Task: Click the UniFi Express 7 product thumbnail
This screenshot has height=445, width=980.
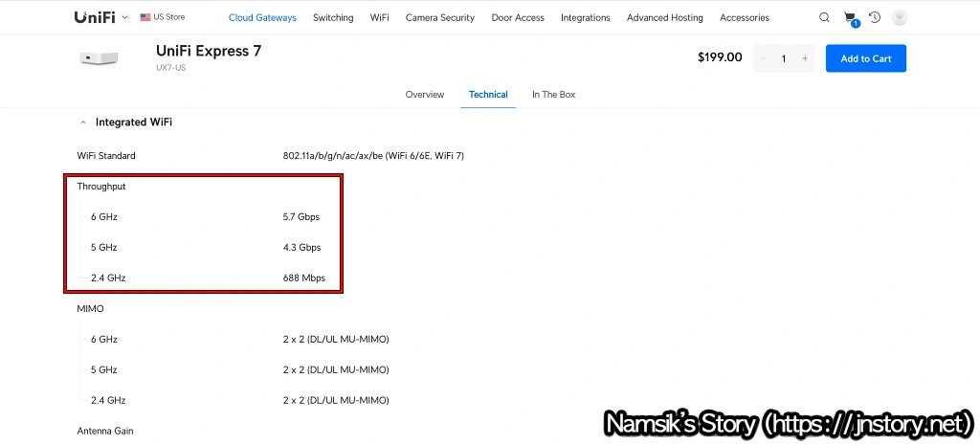Action: point(99,58)
